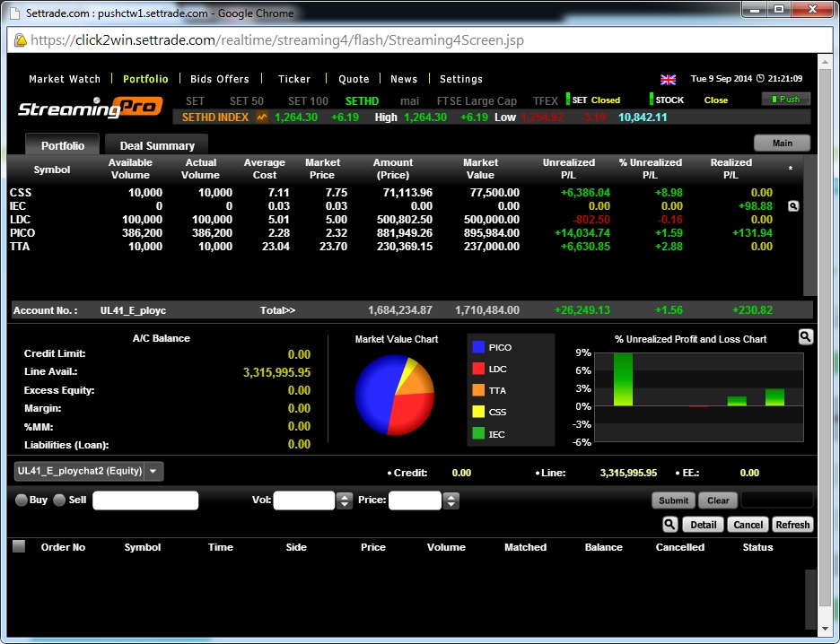
Task: Select the TTA row symbol
Action: [x=20, y=247]
